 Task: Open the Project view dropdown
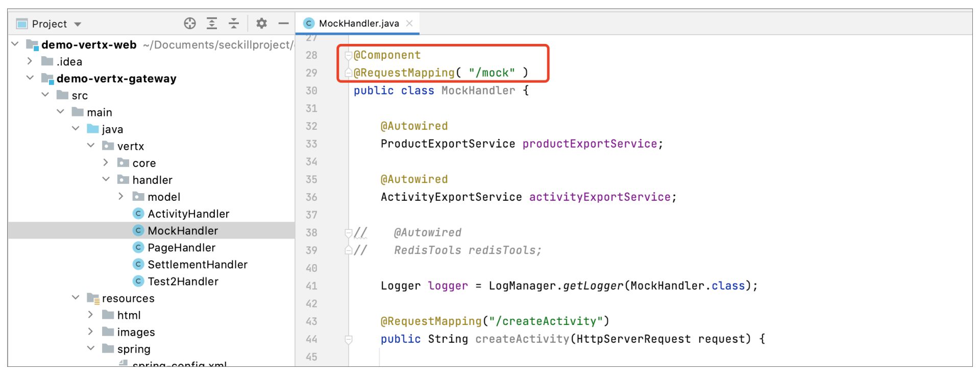[x=78, y=24]
